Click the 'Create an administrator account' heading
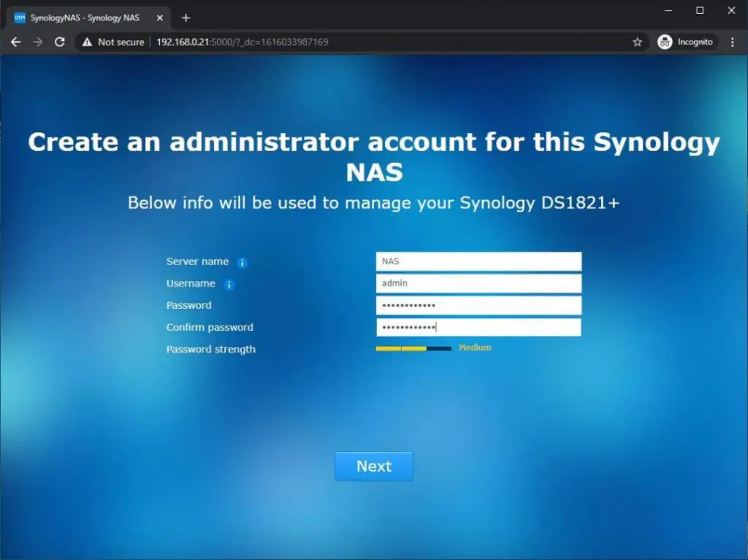The height and width of the screenshot is (560, 748). click(374, 157)
